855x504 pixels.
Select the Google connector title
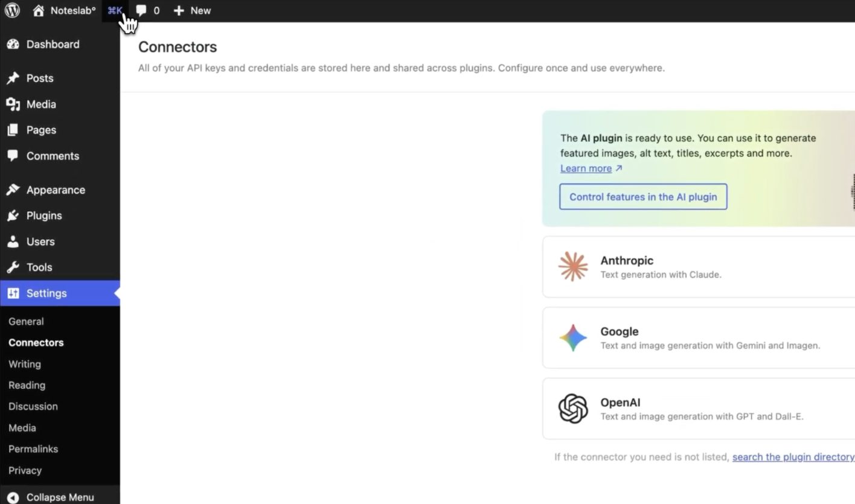(620, 331)
